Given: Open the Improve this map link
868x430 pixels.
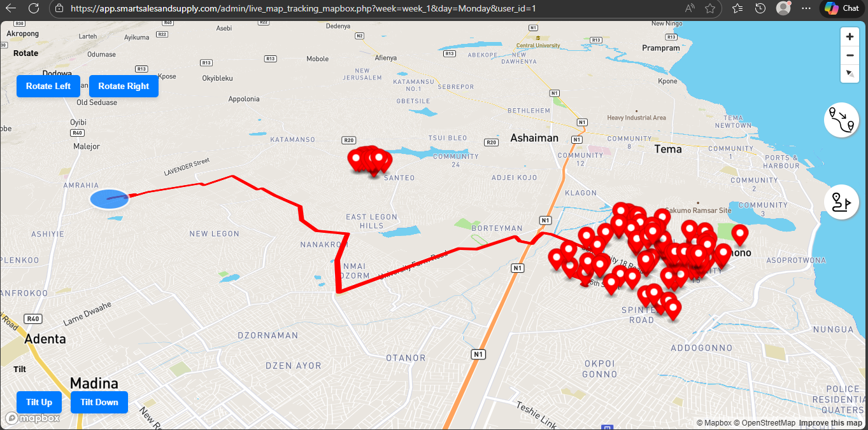Looking at the screenshot, I should 831,422.
